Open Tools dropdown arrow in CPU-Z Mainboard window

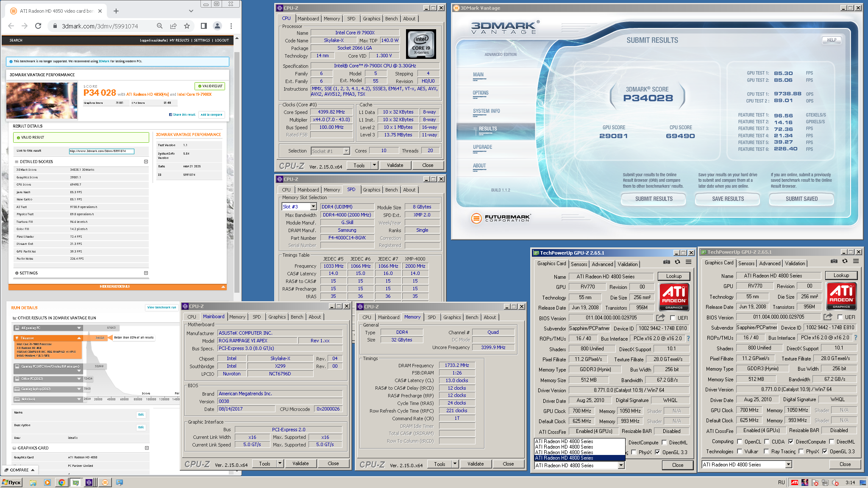click(x=280, y=463)
